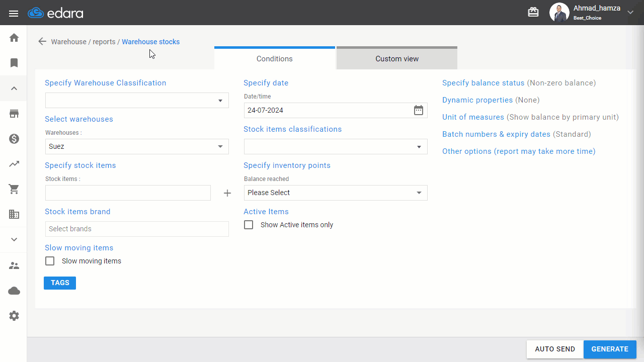Screen dimensions: 644x362
Task: Open Batch numbers & expiry dates
Action: pos(497,134)
